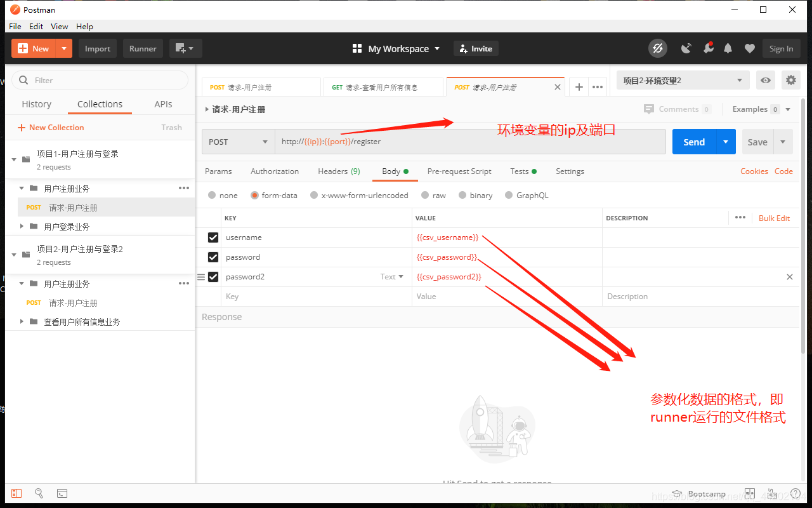The height and width of the screenshot is (508, 812).
Task: Open the Tests tab
Action: click(x=523, y=171)
